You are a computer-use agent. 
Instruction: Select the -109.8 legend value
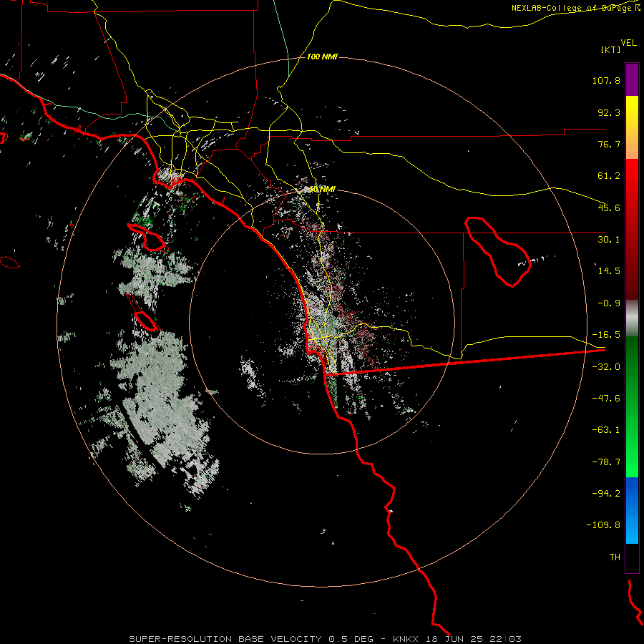pos(603,525)
